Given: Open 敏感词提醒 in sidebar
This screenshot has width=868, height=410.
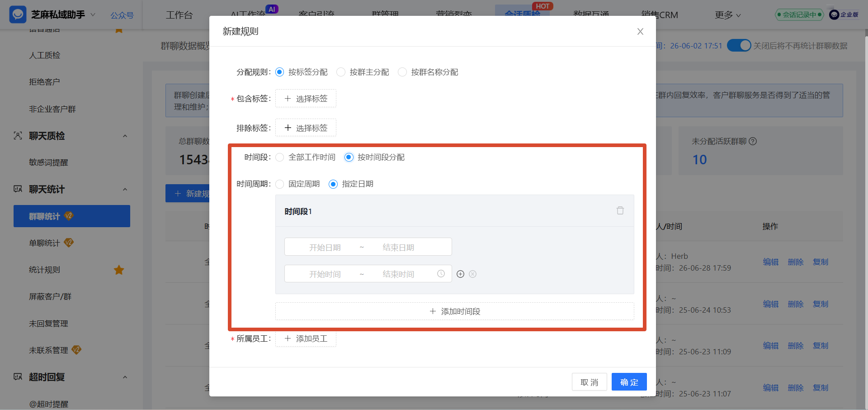Looking at the screenshot, I should click(48, 162).
